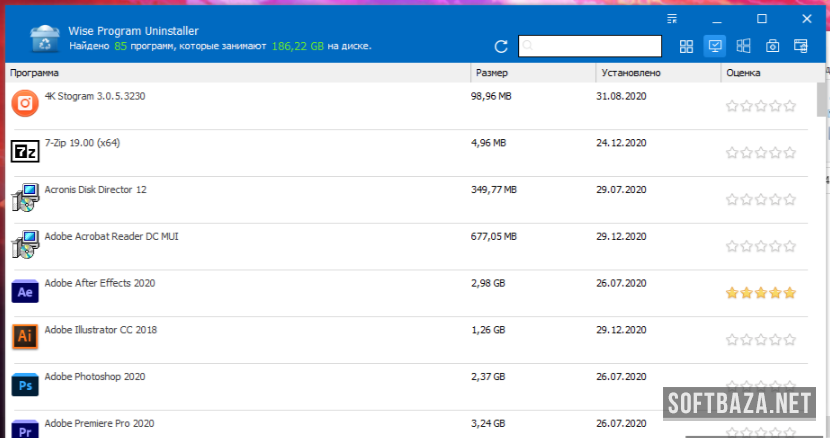Select the desktop programs monitor icon
Image resolution: width=830 pixels, height=438 pixels.
[x=715, y=46]
